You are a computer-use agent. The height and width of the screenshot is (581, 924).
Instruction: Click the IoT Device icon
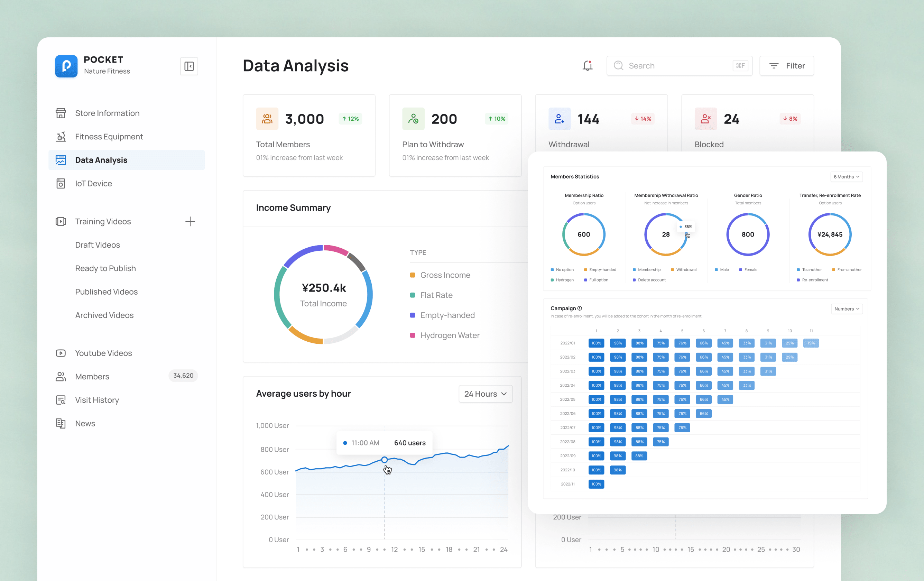61,183
